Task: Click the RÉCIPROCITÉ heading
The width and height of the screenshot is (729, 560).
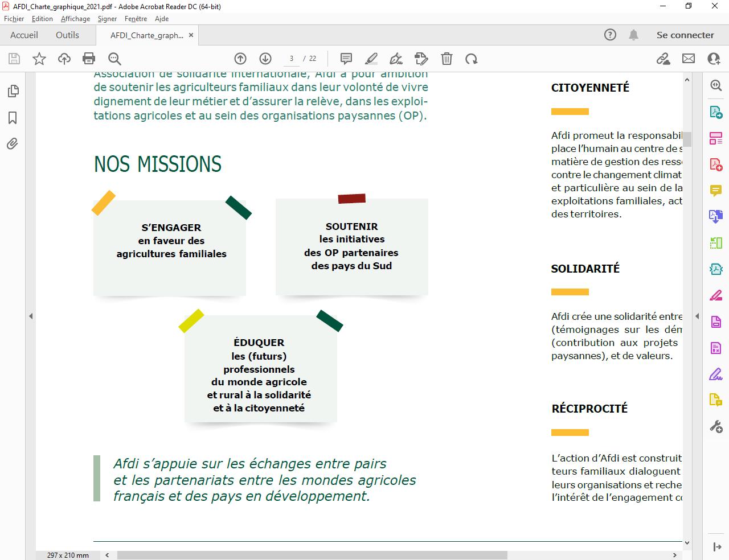Action: 589,409
